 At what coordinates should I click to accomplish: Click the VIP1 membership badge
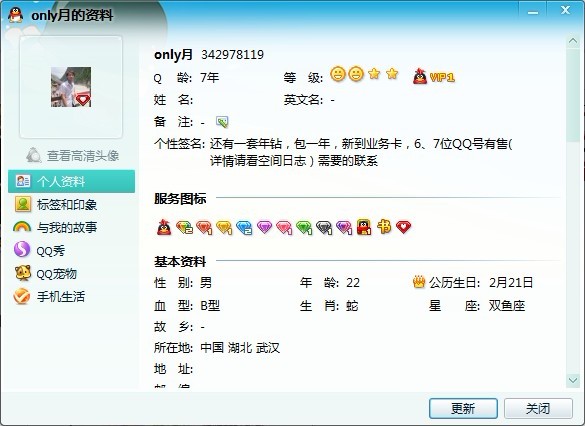tap(434, 76)
